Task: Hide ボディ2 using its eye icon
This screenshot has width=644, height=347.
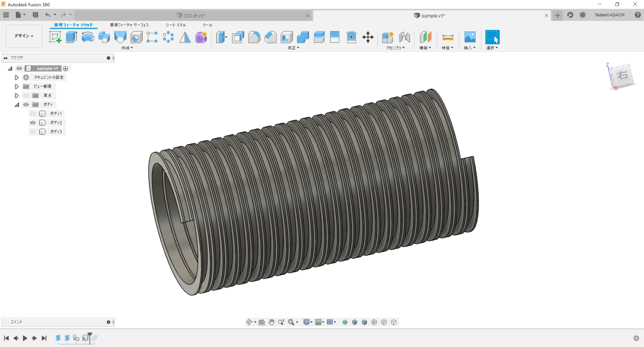Action: click(33, 123)
